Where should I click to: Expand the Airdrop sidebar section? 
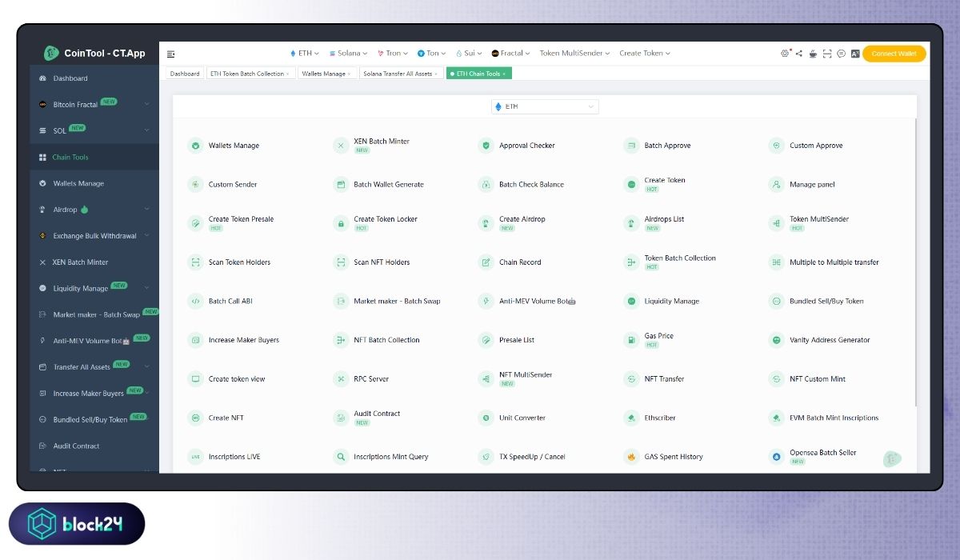94,210
